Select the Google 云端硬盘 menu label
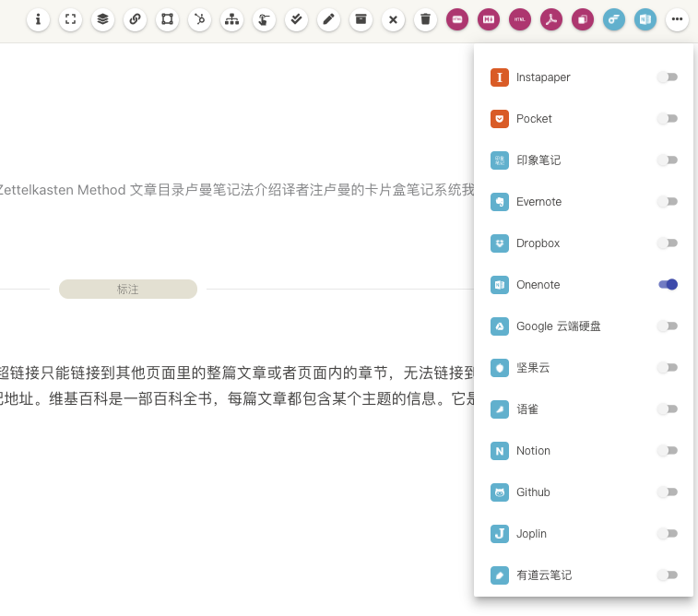 pos(558,326)
